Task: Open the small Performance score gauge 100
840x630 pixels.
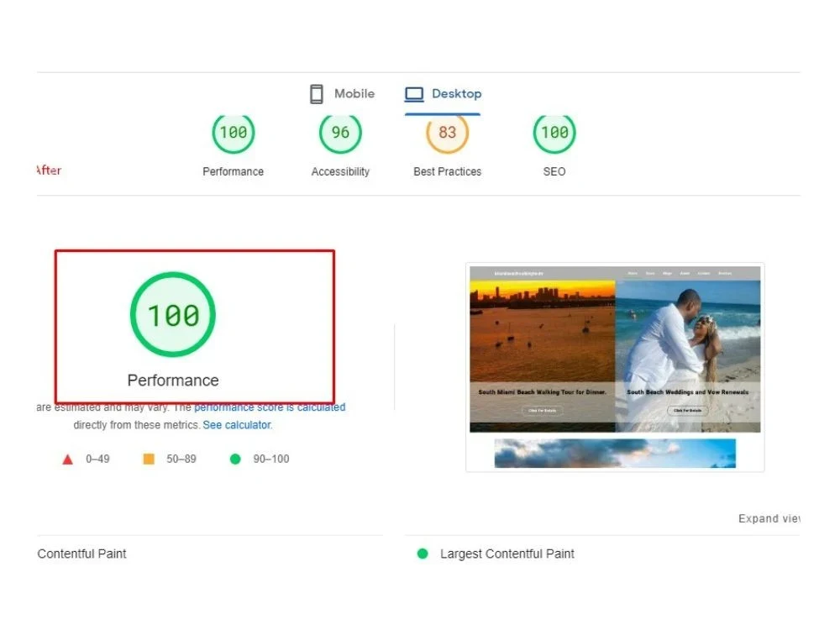Action: click(233, 133)
